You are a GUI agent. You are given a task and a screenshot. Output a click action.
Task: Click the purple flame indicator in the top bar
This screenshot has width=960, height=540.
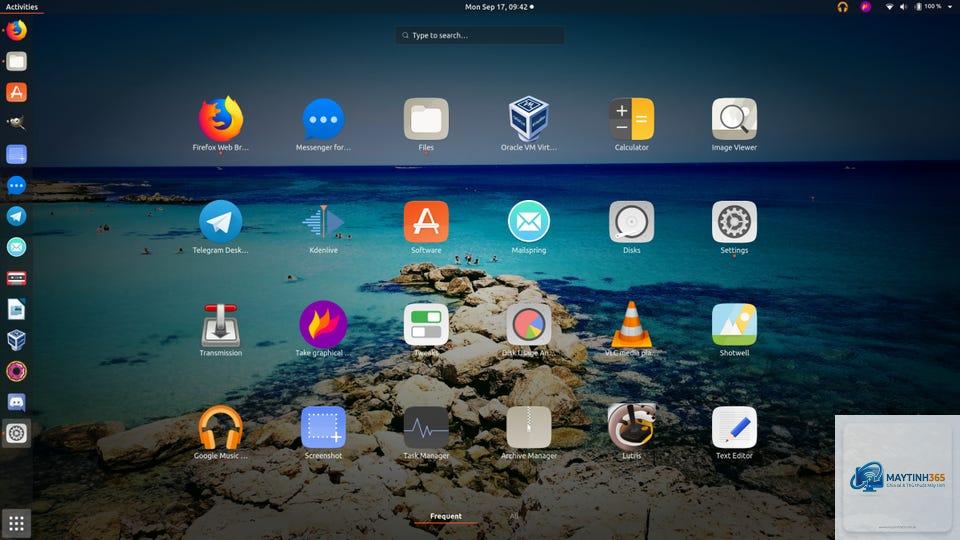point(865,7)
